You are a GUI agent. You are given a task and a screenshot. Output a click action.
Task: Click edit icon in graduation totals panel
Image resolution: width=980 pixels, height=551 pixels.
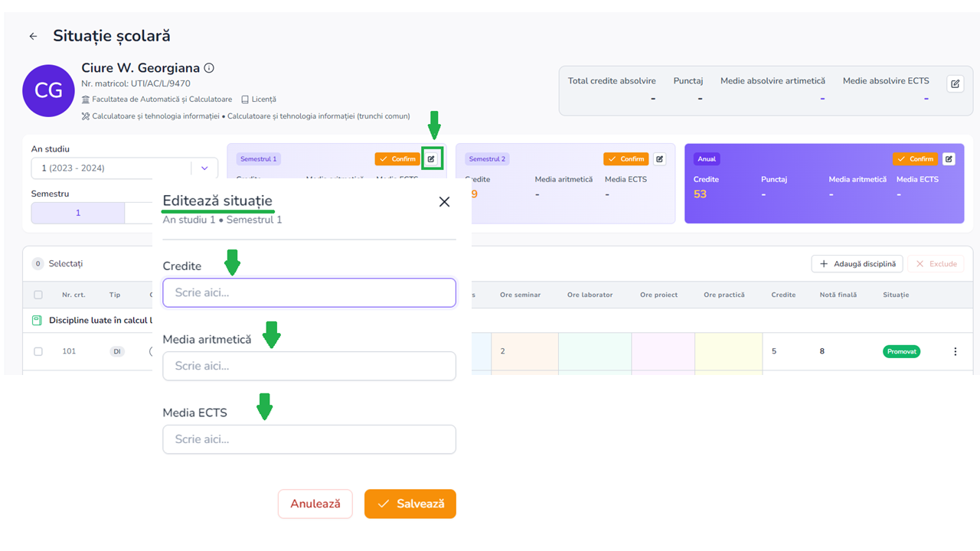[955, 84]
